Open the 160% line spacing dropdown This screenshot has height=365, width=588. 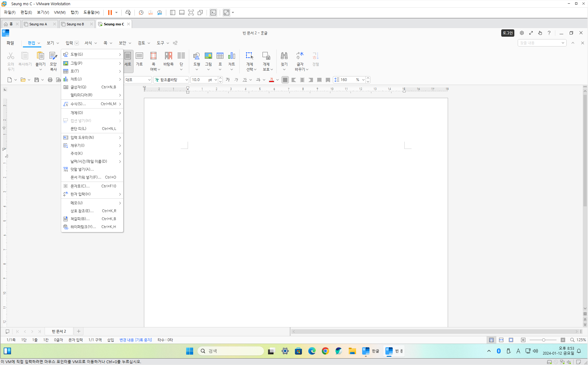(x=363, y=80)
